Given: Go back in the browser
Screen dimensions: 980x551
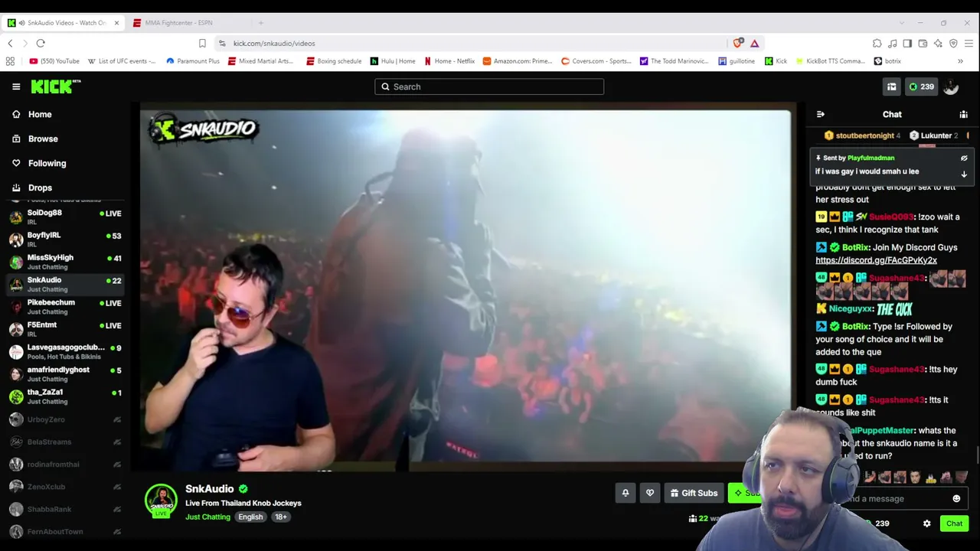Looking at the screenshot, I should click(10, 44).
